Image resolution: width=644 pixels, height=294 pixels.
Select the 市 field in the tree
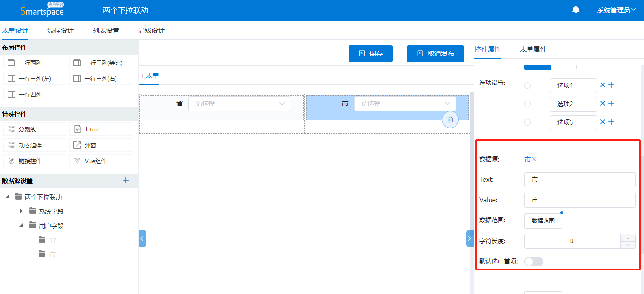tap(53, 254)
